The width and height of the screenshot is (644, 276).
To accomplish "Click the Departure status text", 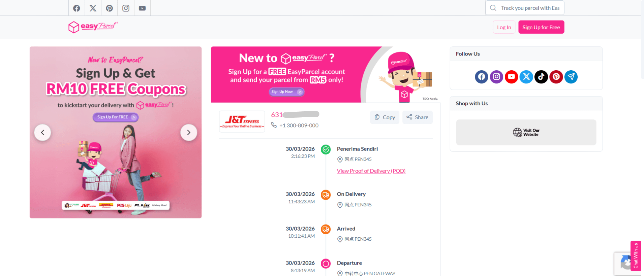I will click(x=349, y=263).
